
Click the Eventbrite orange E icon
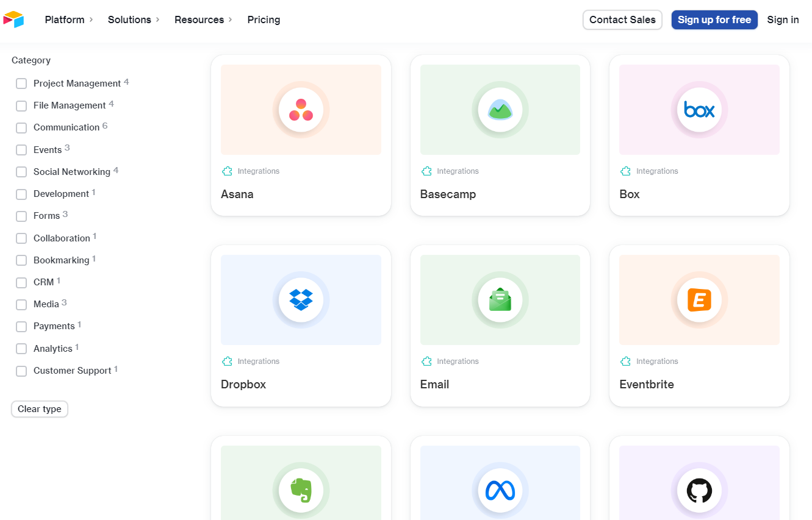point(699,300)
